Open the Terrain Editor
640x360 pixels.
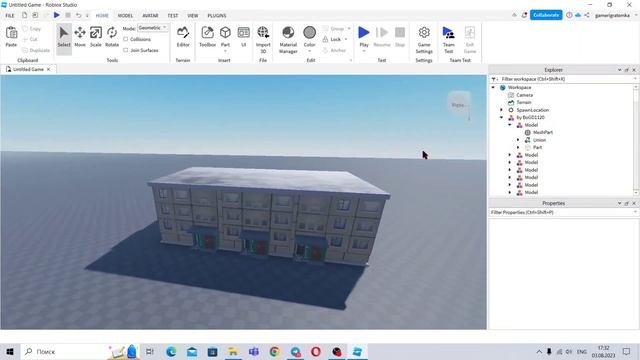tap(183, 37)
